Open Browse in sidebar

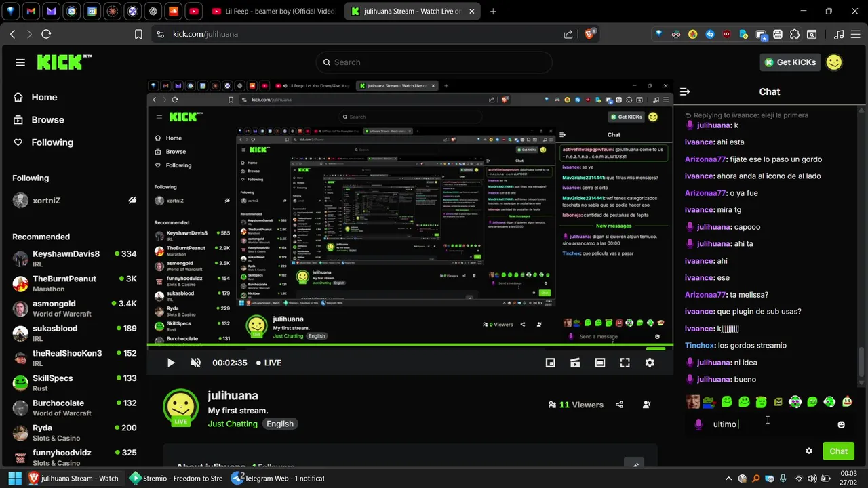click(39, 119)
